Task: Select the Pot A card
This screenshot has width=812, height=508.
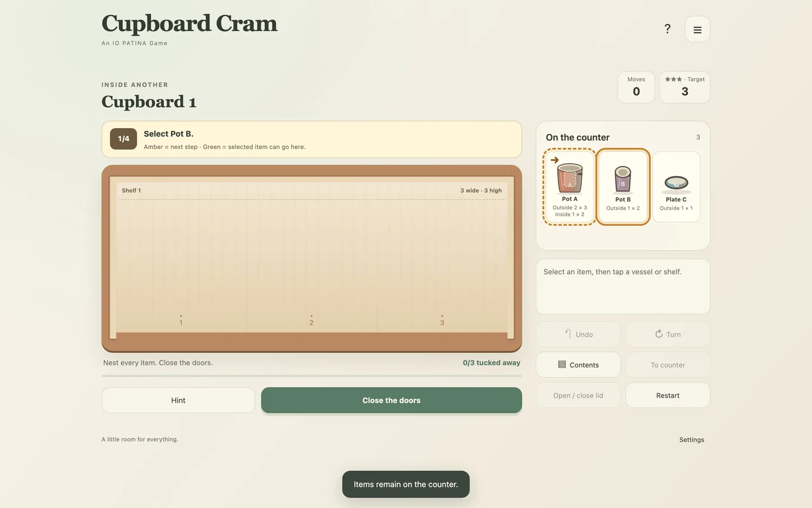Action: point(570,187)
